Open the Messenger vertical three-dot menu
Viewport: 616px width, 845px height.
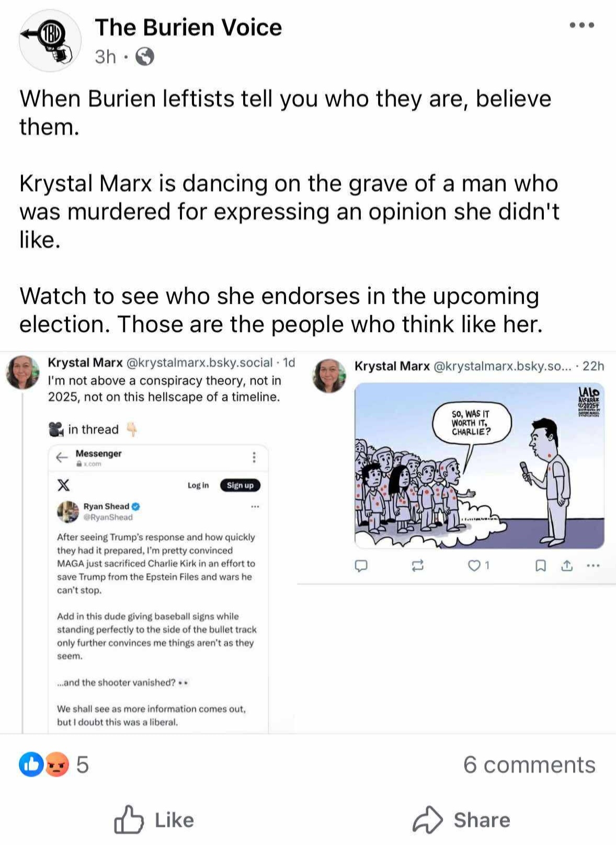(254, 458)
